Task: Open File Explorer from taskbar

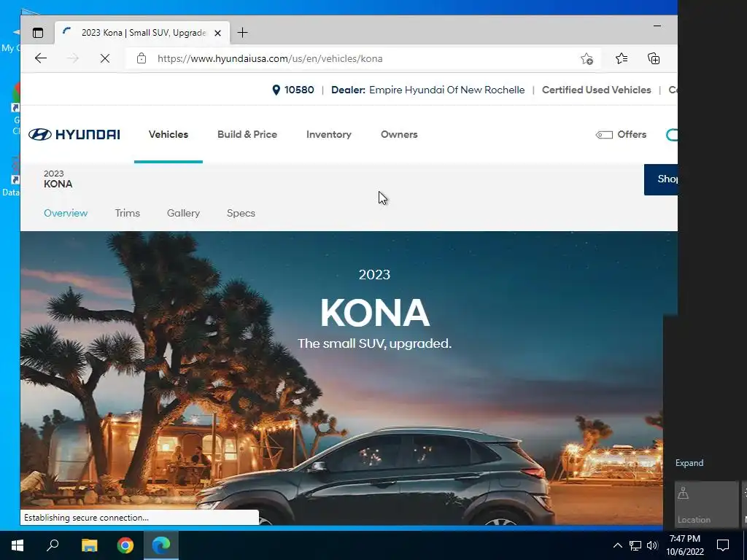Action: [x=89, y=545]
